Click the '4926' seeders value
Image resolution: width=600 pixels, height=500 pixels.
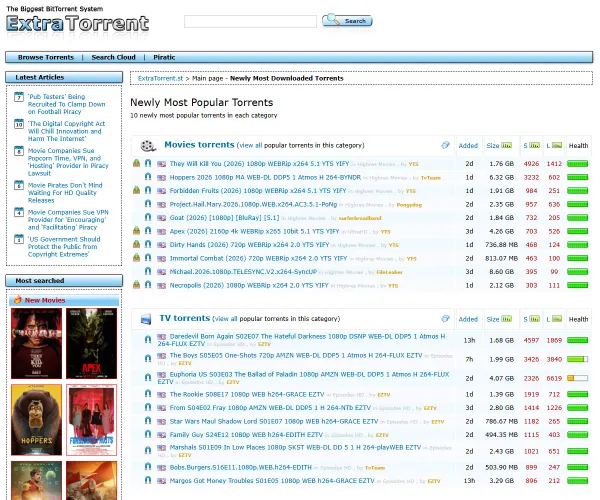(x=531, y=164)
